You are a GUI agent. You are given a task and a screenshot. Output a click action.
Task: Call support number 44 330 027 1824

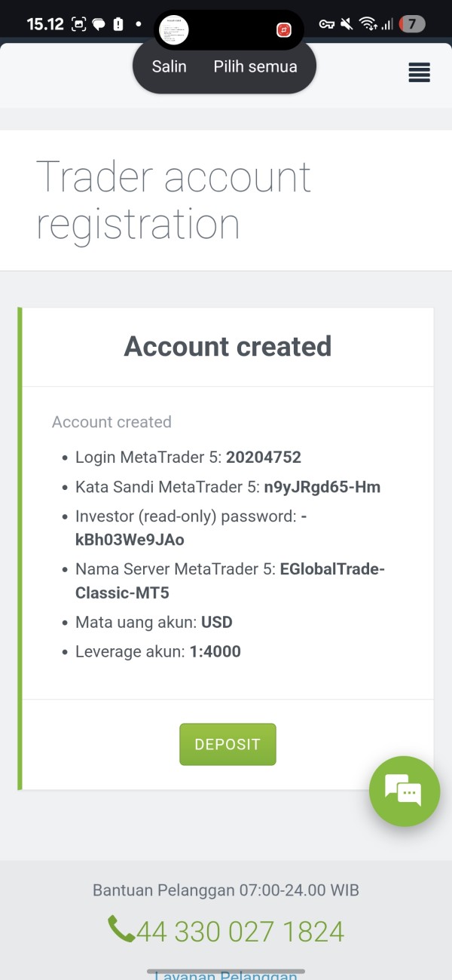point(240,932)
